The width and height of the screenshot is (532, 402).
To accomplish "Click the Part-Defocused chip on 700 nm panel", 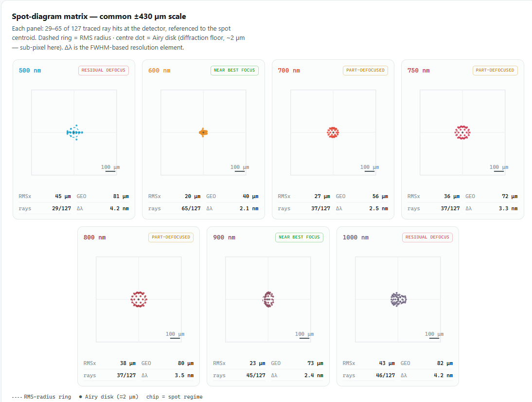I will (x=365, y=70).
